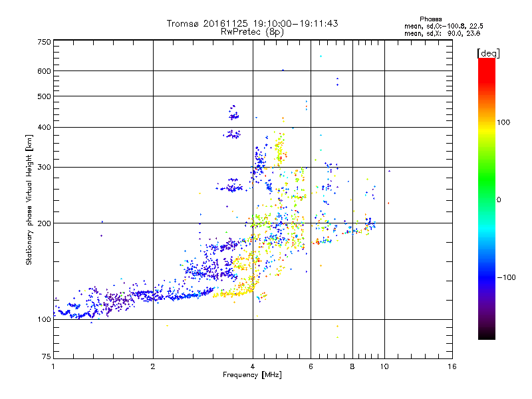Click the colorbar tick label '100'
The width and height of the screenshot is (532, 399).
503,122
